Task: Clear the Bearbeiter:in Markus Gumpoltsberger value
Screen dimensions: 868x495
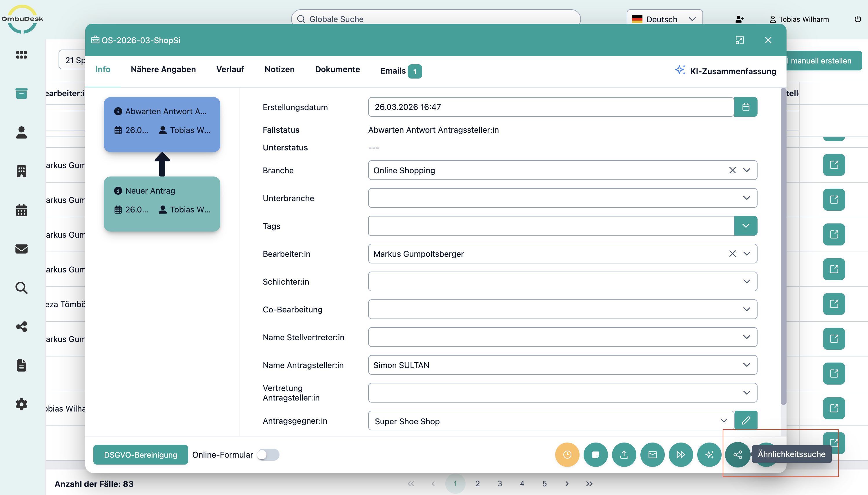Action: tap(732, 254)
